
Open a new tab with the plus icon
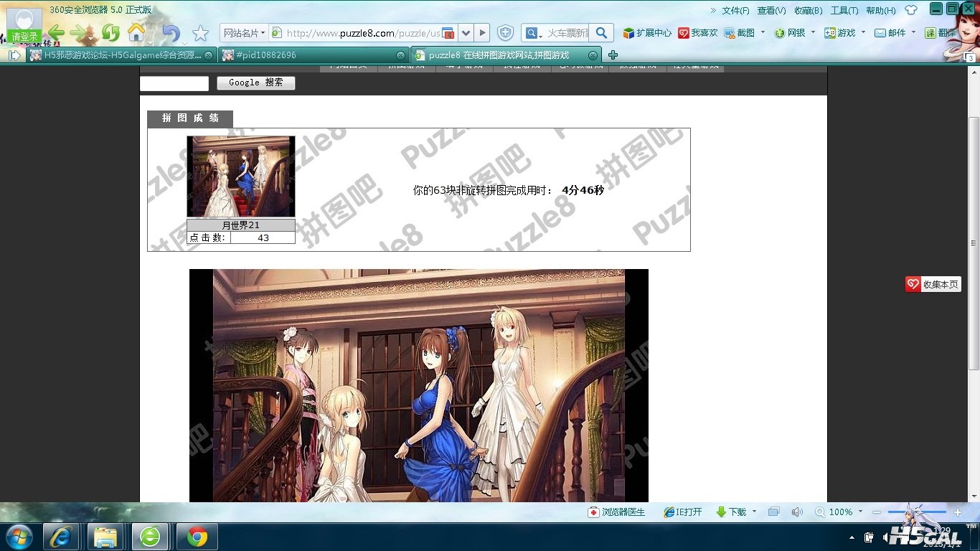[613, 55]
